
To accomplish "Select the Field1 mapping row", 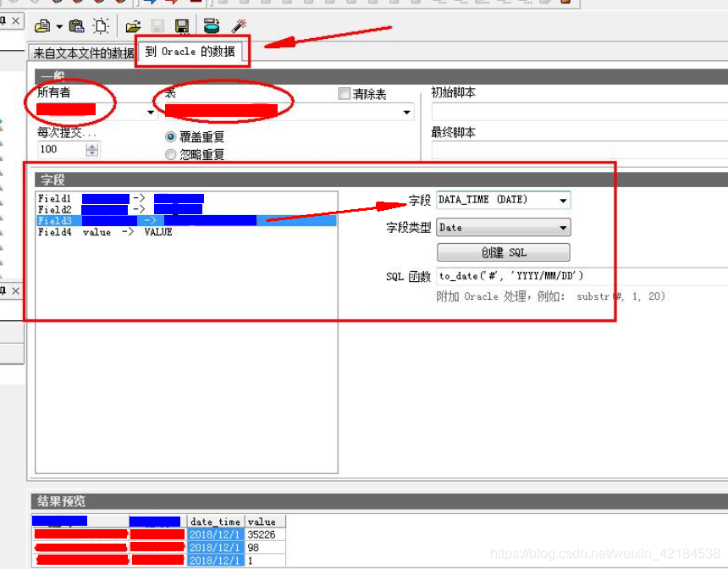I will point(186,199).
